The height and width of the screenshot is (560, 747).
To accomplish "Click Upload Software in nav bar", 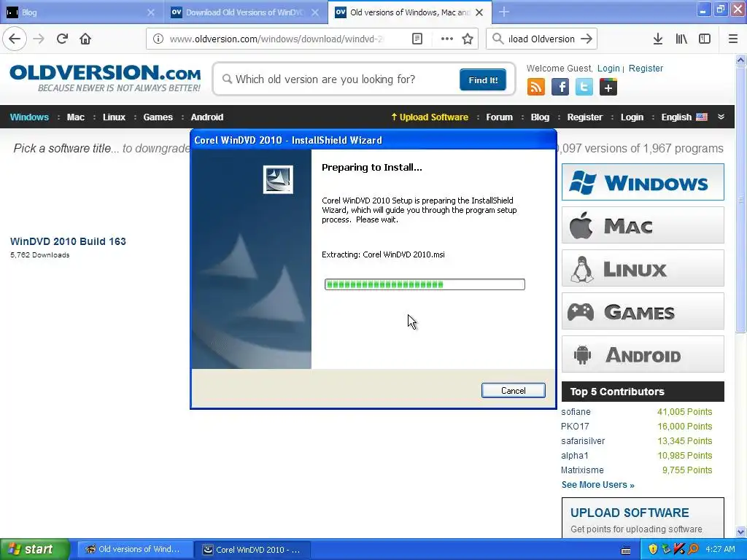I will (x=430, y=117).
